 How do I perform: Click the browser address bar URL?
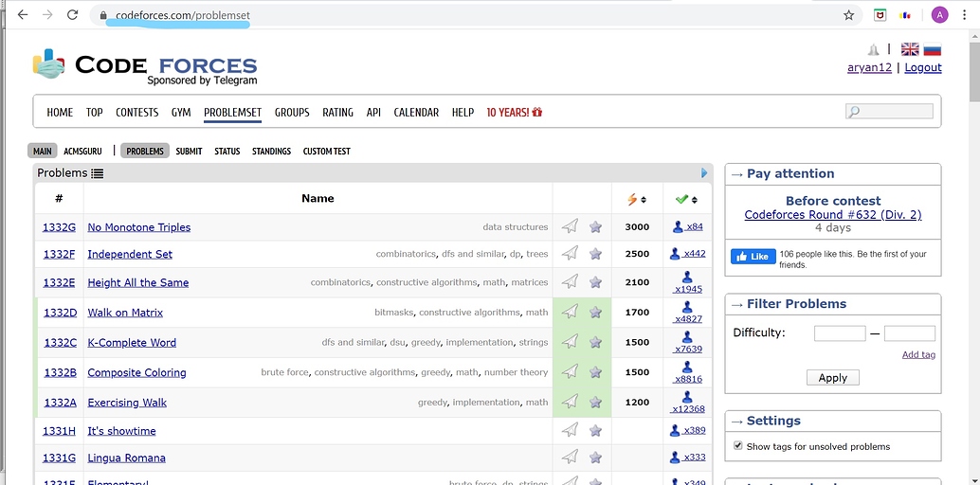183,15
